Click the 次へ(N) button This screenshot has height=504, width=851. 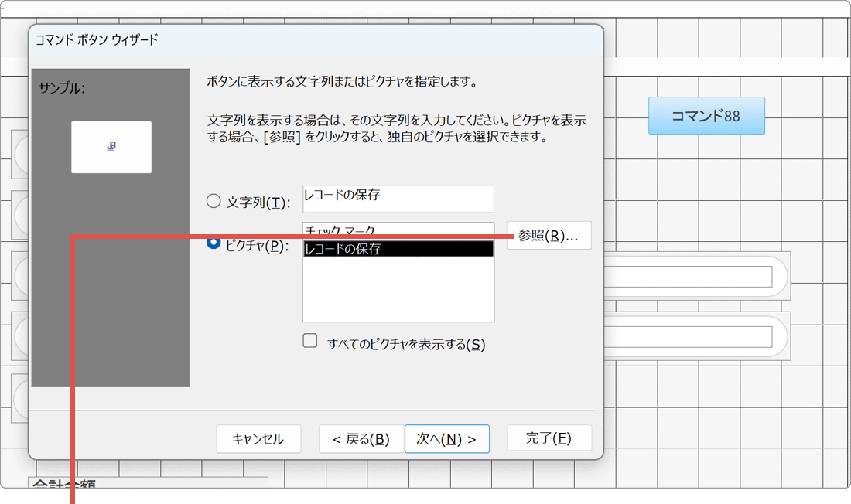point(447,438)
